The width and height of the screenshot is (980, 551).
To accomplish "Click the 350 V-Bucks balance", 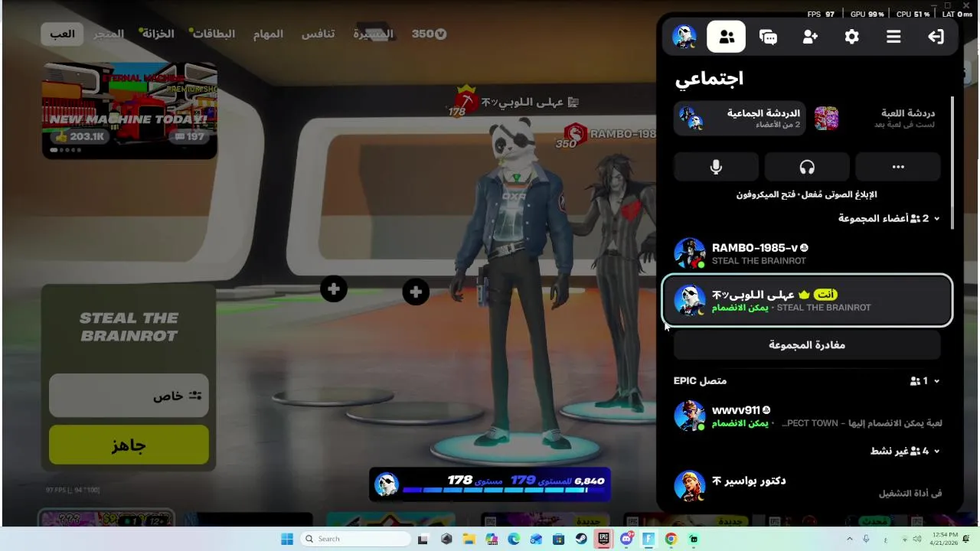I will (x=429, y=34).
